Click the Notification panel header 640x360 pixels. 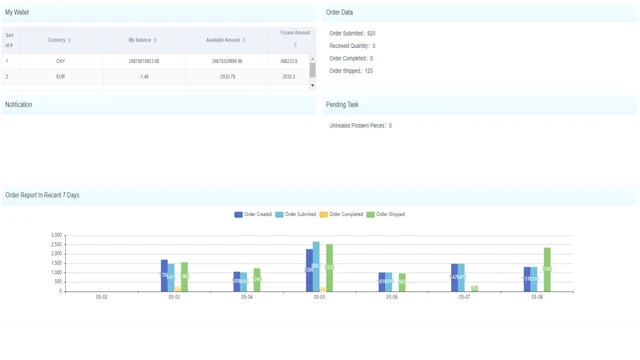tap(159, 104)
